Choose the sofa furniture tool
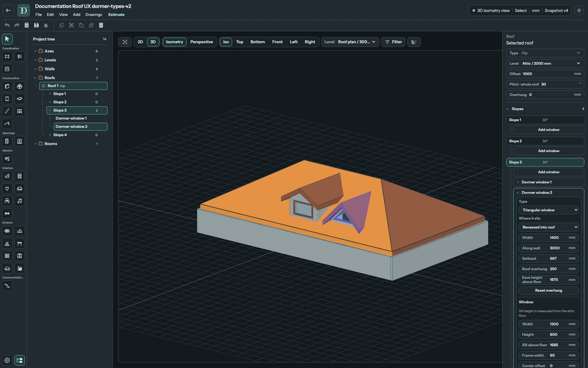Screen dimensions: 588x368 point(20,189)
